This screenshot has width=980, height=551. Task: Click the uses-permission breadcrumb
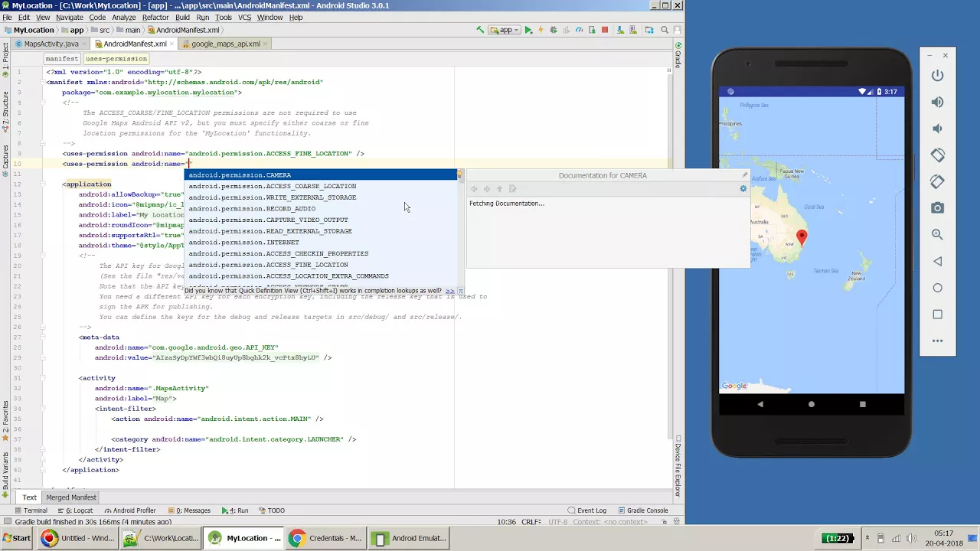[x=116, y=59]
